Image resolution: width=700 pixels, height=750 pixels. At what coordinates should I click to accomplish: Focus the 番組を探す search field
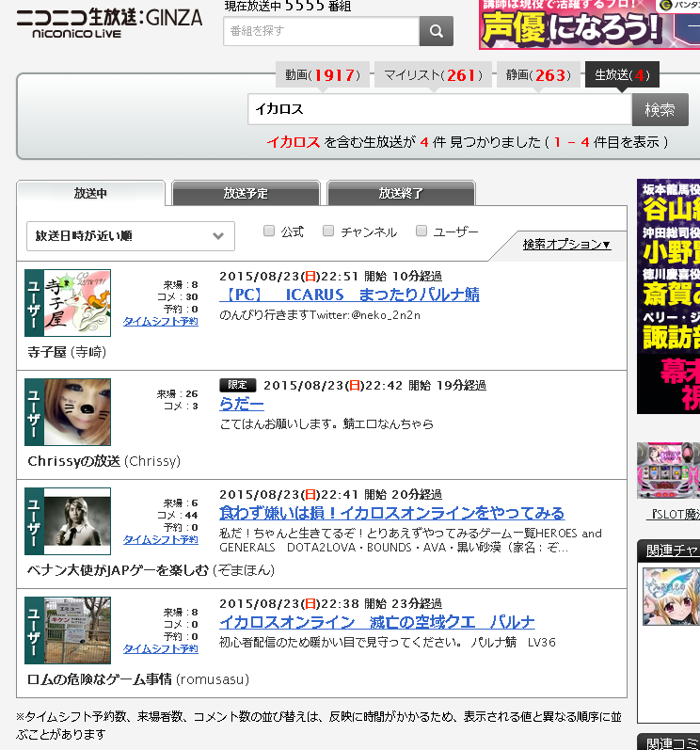(322, 31)
